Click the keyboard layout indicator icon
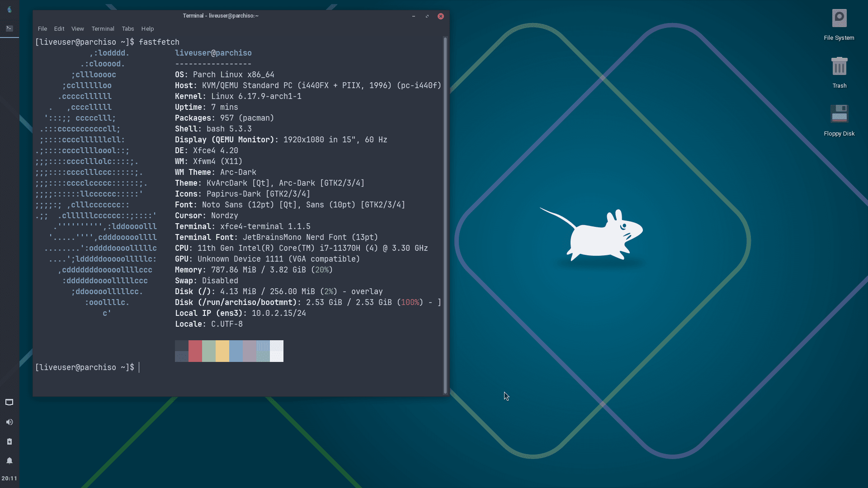This screenshot has width=868, height=488. (9, 402)
